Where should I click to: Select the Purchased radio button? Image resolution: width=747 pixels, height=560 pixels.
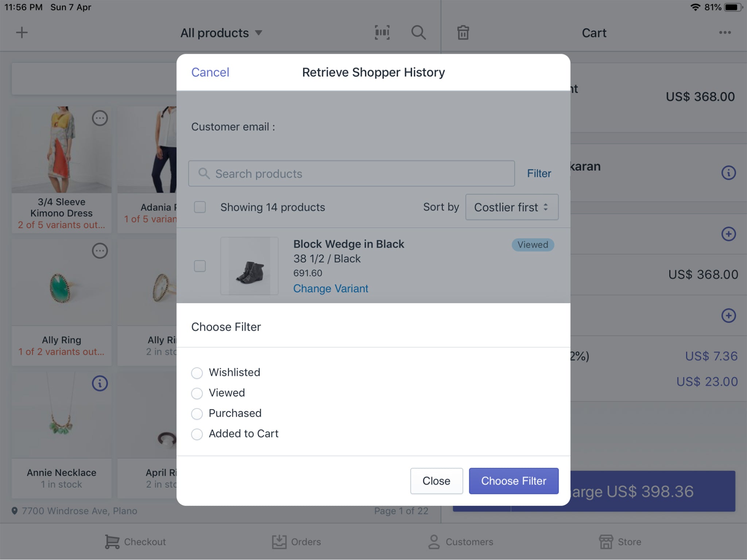(x=197, y=413)
